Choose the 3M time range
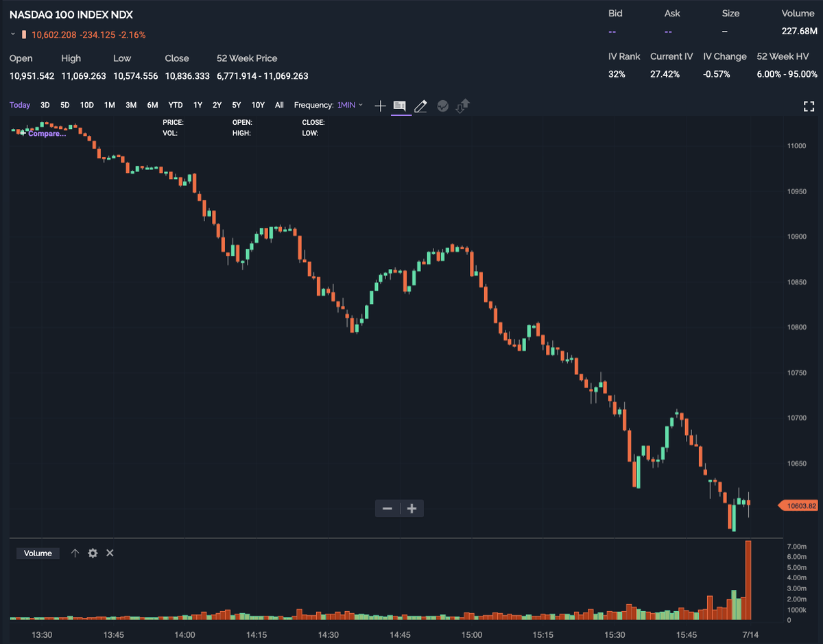 (x=131, y=105)
